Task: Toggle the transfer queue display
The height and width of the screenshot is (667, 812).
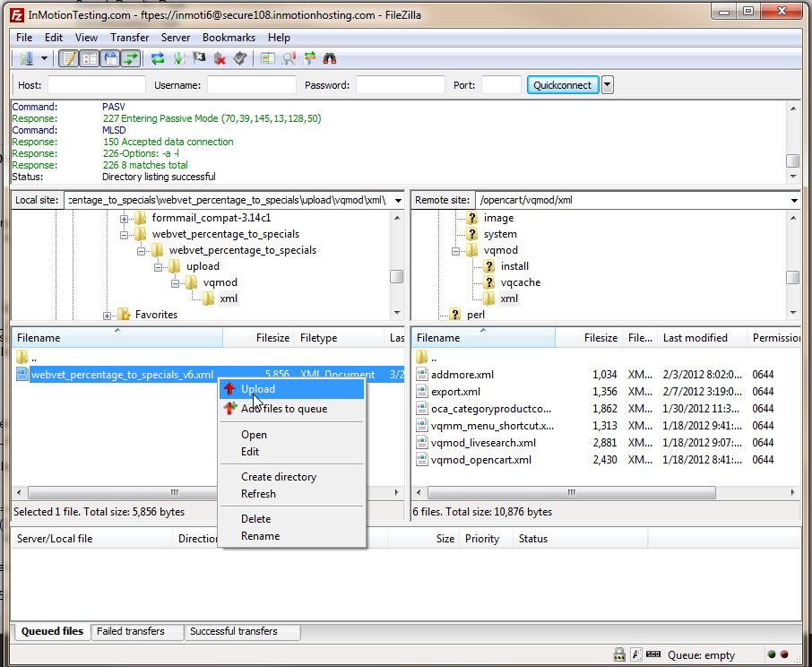Action: [x=131, y=59]
